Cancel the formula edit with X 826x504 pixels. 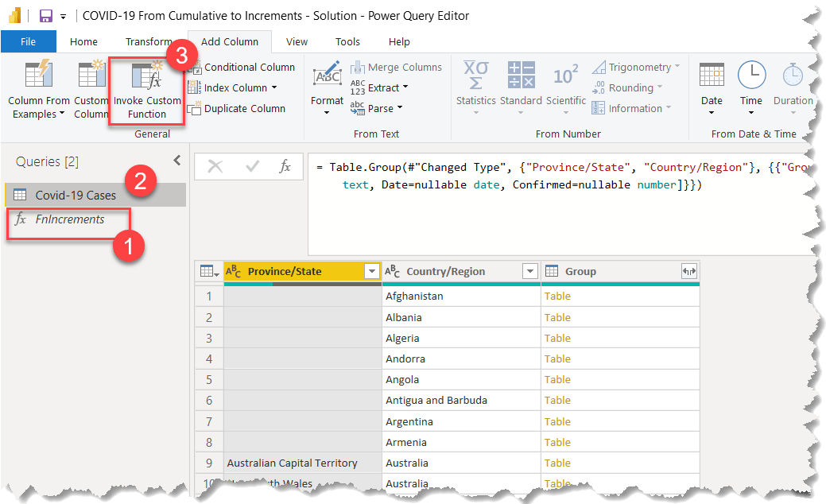click(x=215, y=167)
